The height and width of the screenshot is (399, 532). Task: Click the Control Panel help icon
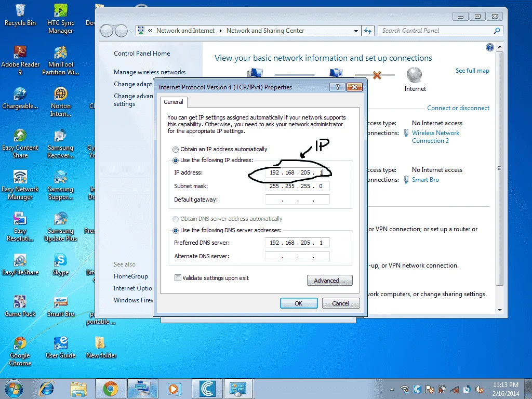tap(489, 47)
